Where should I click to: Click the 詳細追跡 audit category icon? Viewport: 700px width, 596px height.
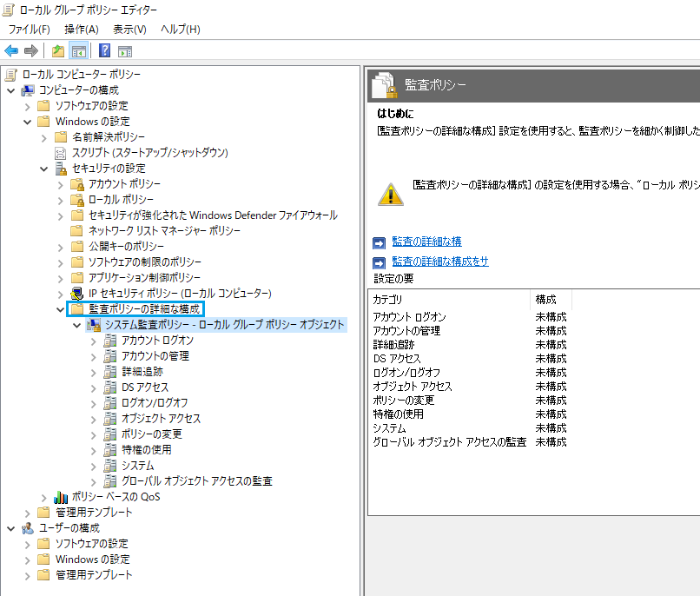(x=110, y=372)
